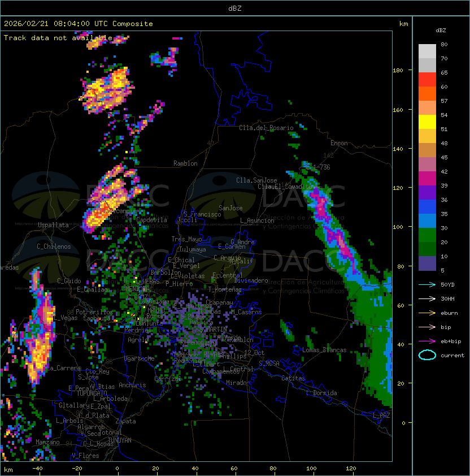Click the 'current' legend label
The height and width of the screenshot is (476, 470).
(452, 356)
